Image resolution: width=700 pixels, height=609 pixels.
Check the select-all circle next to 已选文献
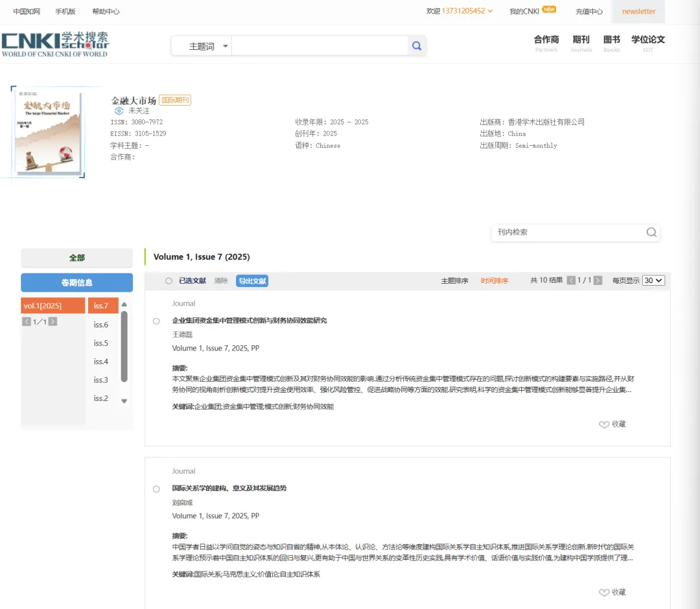(168, 281)
